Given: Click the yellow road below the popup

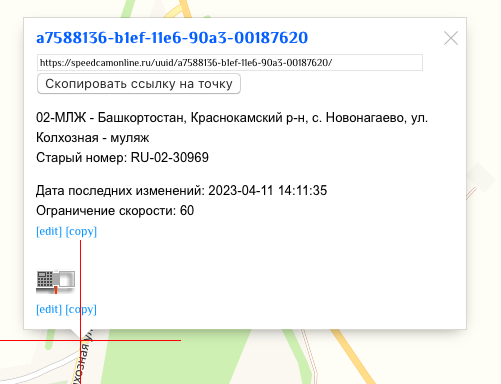Looking at the screenshot, I should click(353, 357).
